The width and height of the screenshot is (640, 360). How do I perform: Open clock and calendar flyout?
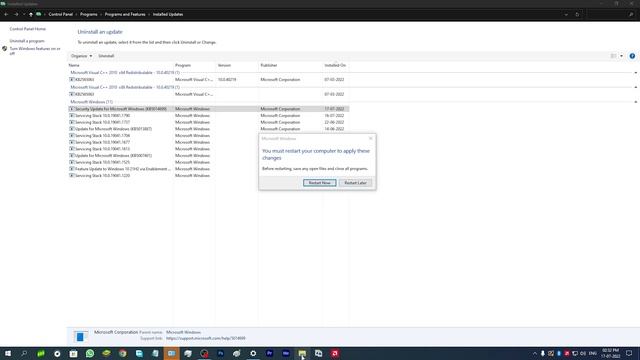[x=611, y=353]
